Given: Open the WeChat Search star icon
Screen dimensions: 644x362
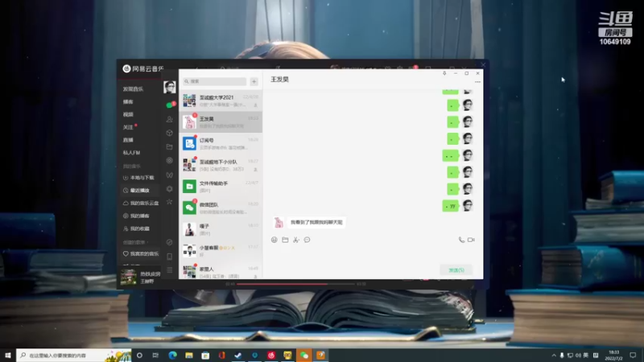Looking at the screenshot, I should 170,202.
